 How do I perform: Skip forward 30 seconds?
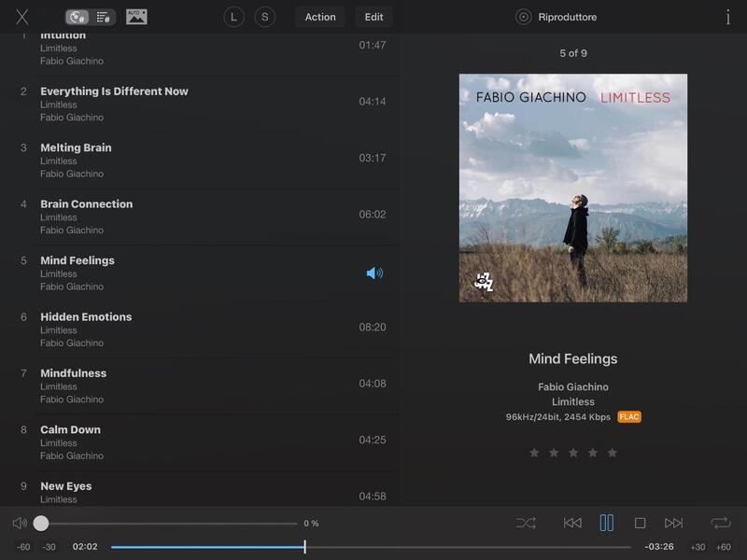pos(698,547)
